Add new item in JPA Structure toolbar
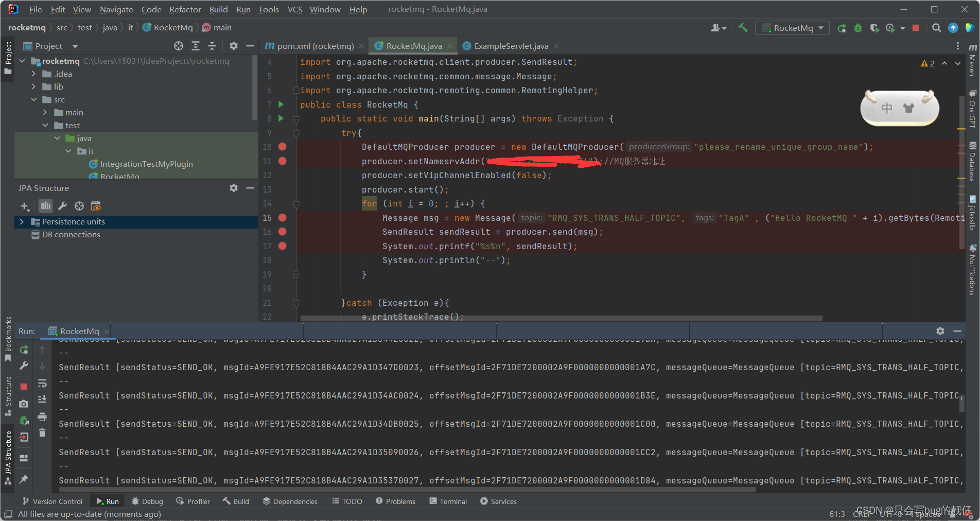 [25, 206]
